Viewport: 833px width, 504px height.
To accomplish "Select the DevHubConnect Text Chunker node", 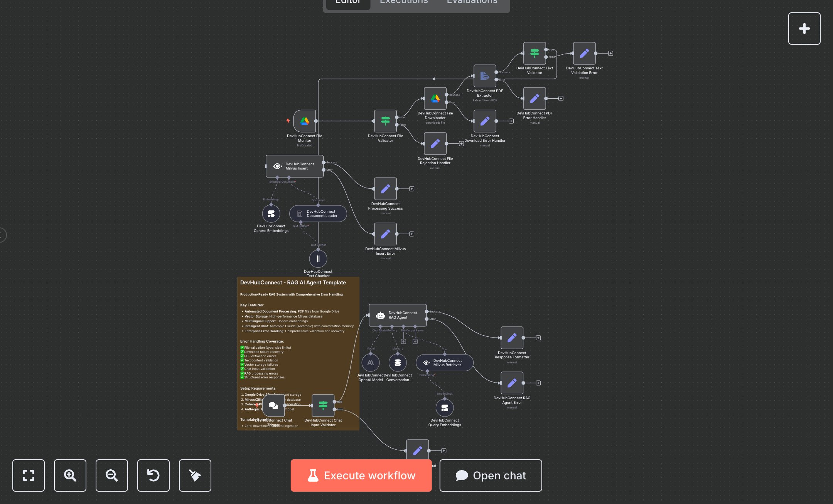I will (x=318, y=259).
